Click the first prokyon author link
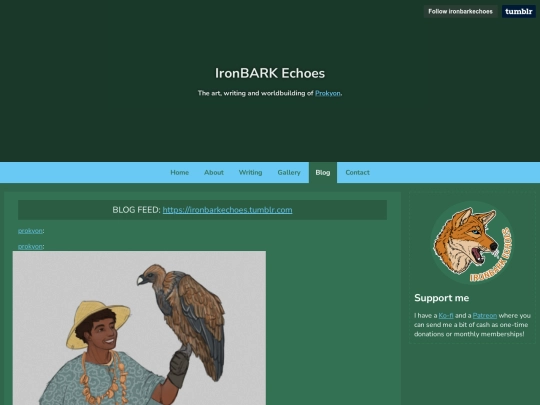This screenshot has width=540, height=405. coord(30,231)
